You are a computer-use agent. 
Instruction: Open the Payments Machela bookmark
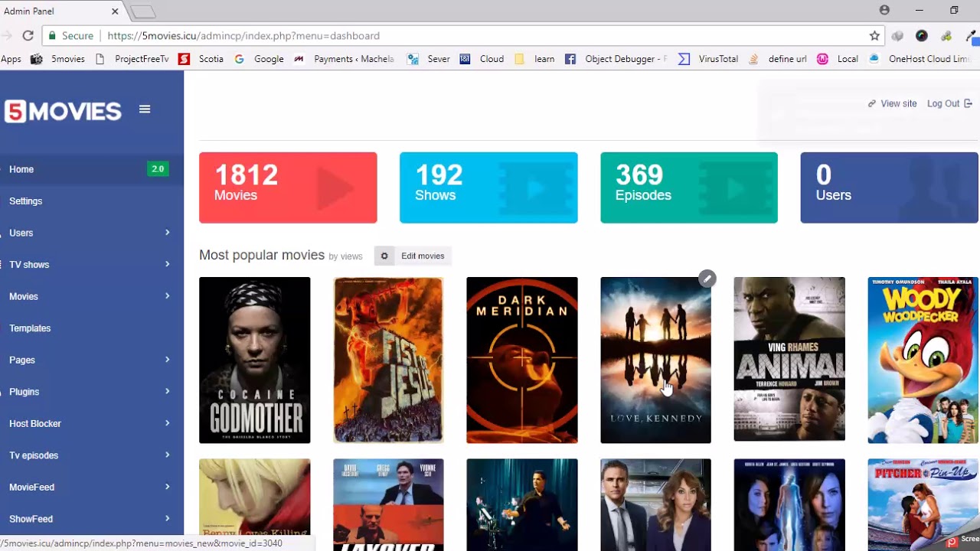click(x=344, y=59)
